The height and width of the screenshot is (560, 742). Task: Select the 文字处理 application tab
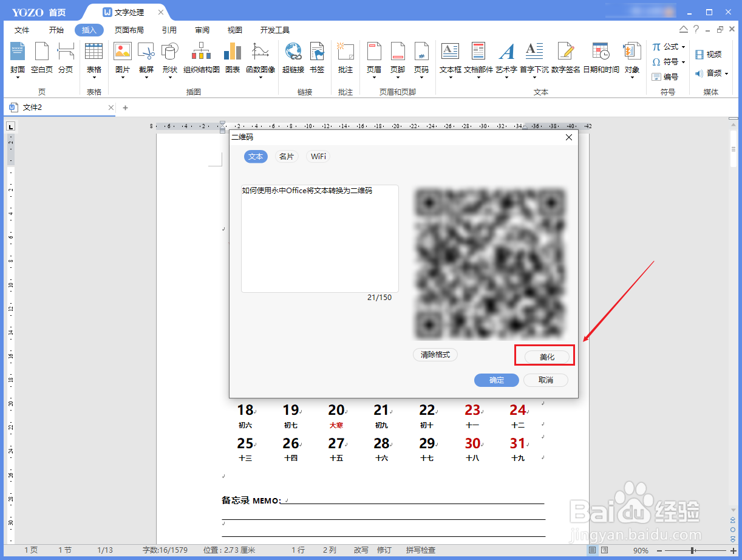pos(125,13)
